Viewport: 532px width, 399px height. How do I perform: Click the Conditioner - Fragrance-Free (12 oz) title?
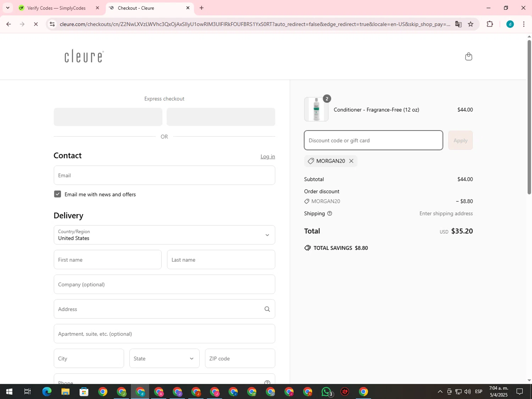tap(376, 110)
